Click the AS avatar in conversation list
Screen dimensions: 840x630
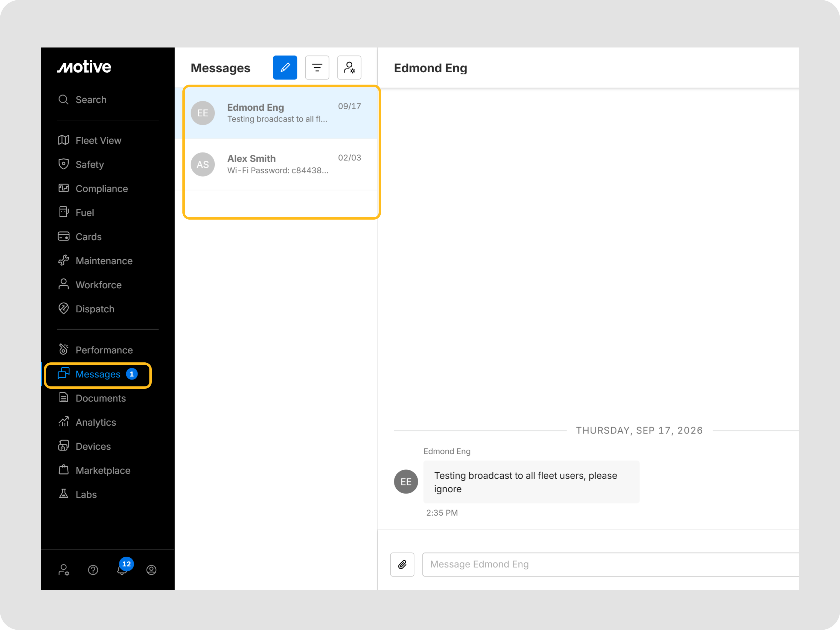[x=202, y=164]
